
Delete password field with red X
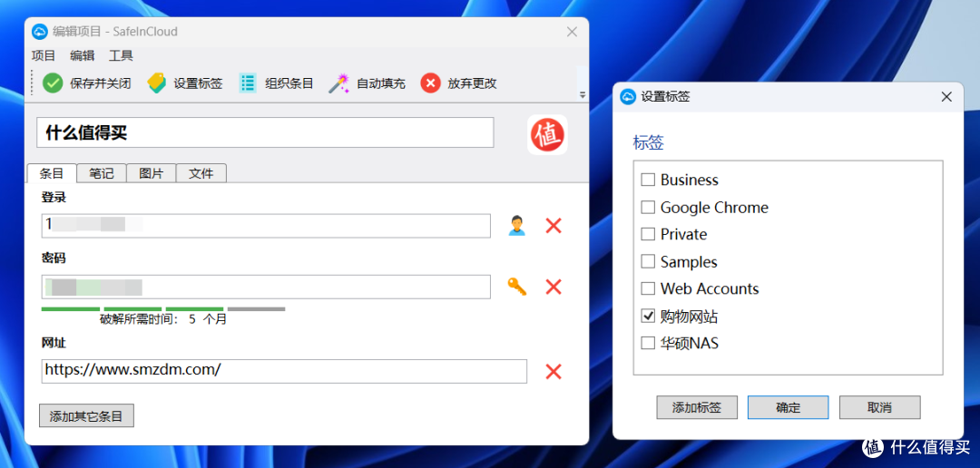554,287
